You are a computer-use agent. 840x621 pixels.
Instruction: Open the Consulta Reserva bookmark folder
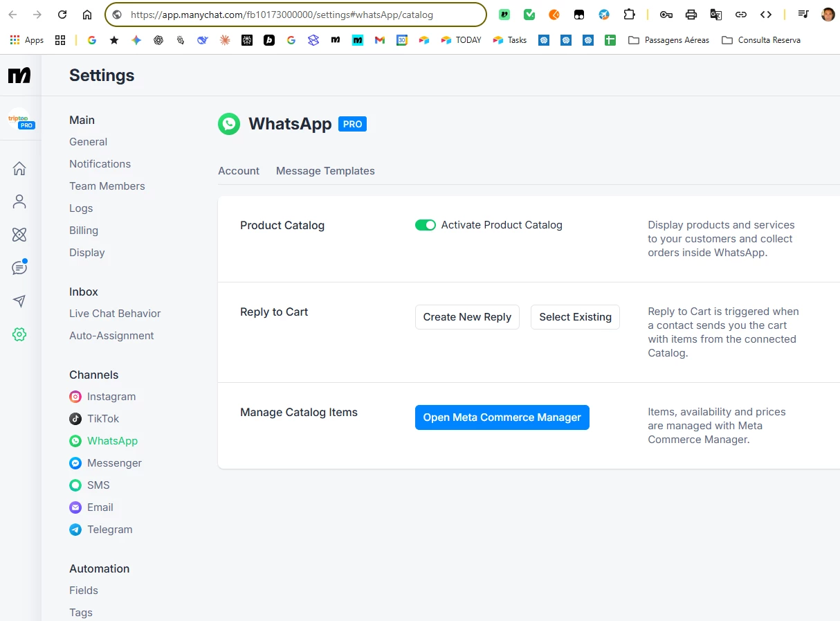(x=760, y=40)
